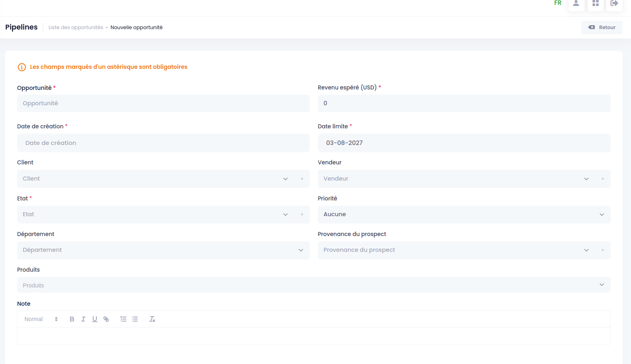
Task: Click the logout icon
Action: coord(614,4)
